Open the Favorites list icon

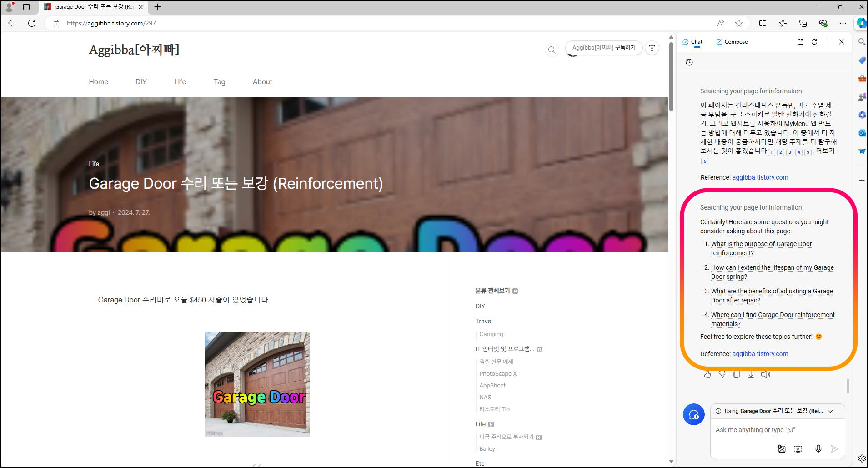pyautogui.click(x=783, y=23)
